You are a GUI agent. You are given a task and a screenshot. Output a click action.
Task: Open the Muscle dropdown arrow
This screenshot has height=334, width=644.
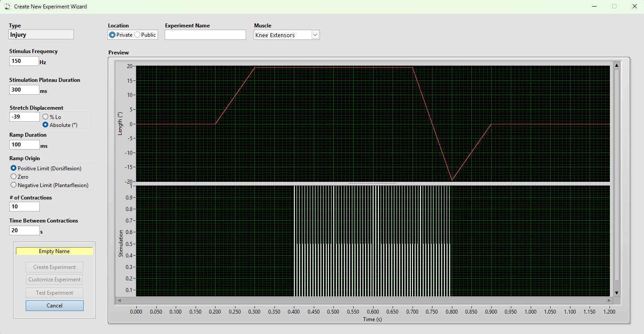315,35
